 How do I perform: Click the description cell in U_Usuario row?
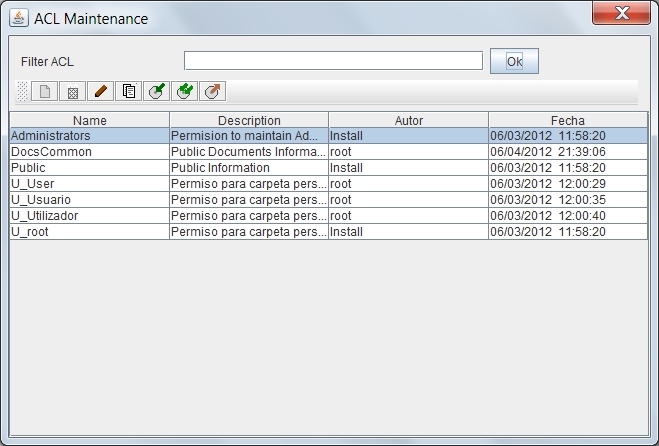pos(249,200)
